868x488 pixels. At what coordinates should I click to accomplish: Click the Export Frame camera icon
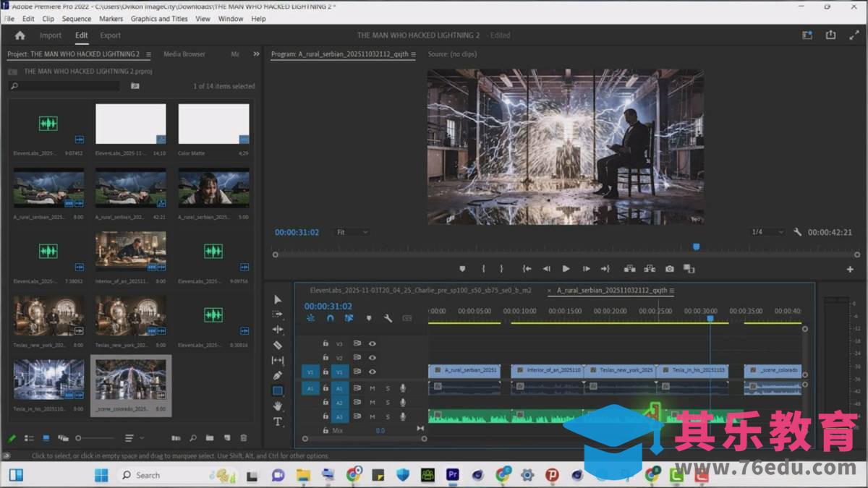pos(670,269)
